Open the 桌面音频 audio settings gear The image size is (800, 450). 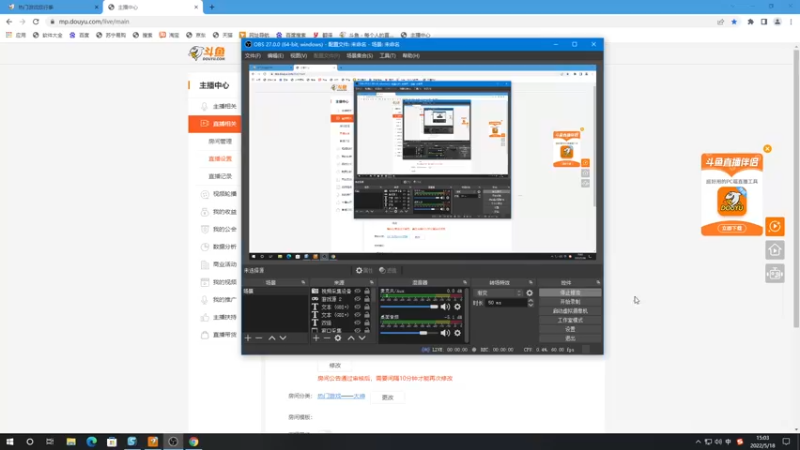(457, 333)
